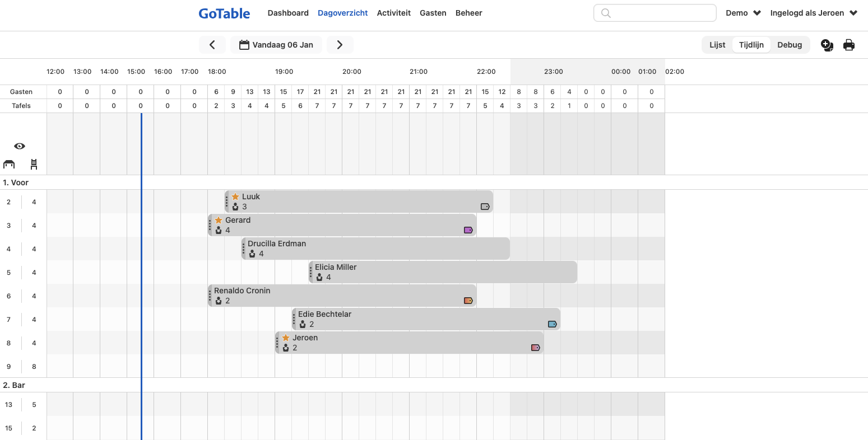
Task: Click the GoTable logo link
Action: click(x=224, y=13)
